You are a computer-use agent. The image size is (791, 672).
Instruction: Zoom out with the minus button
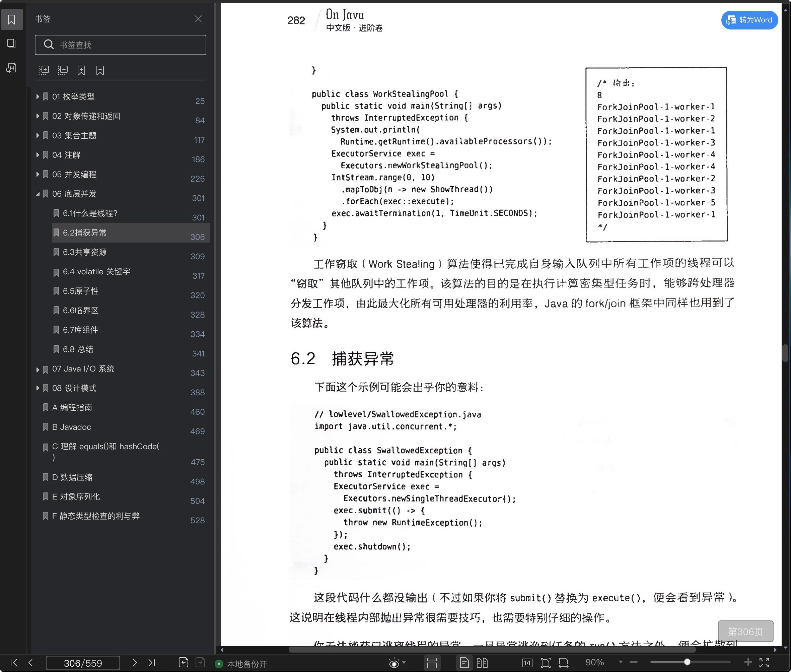(x=633, y=663)
